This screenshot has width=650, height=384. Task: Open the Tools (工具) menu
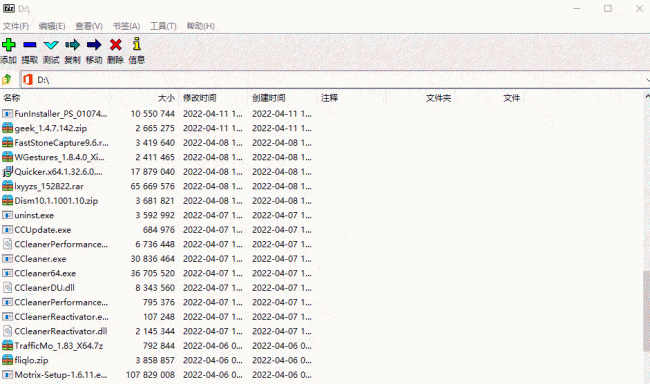pyautogui.click(x=163, y=26)
